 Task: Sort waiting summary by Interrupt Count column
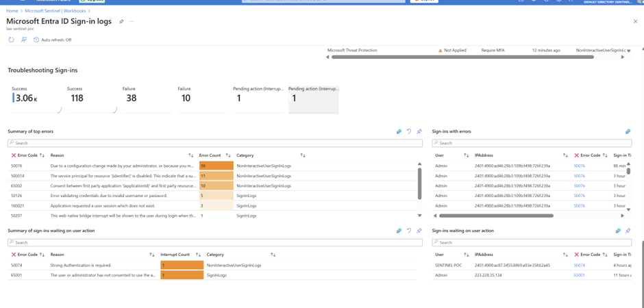tap(198, 255)
